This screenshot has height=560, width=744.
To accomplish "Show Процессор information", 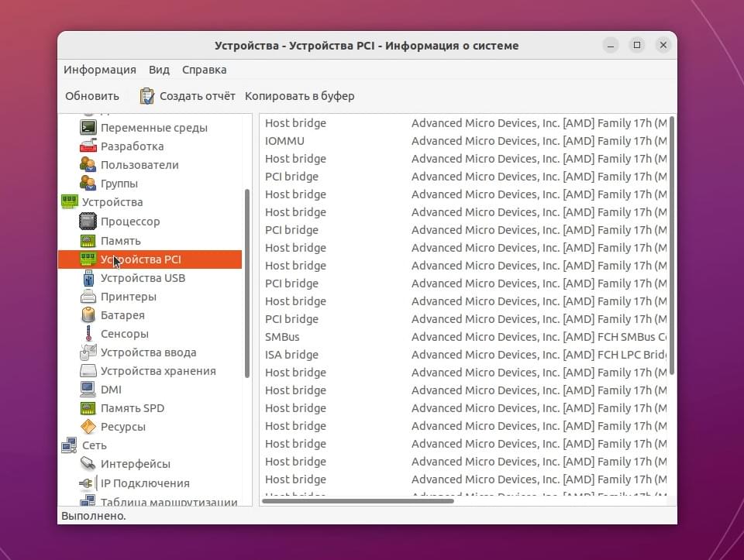I will 130,222.
